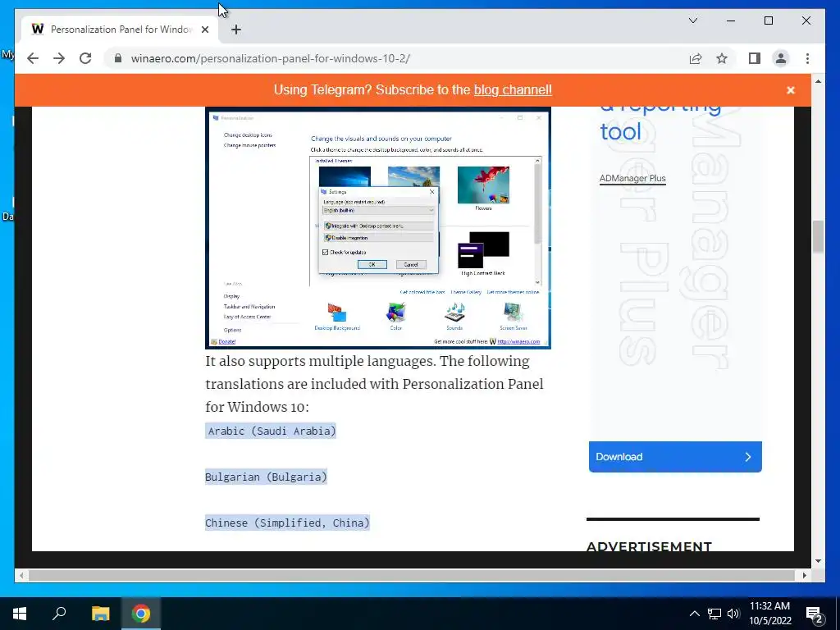Show hidden system tray icons

click(694, 614)
